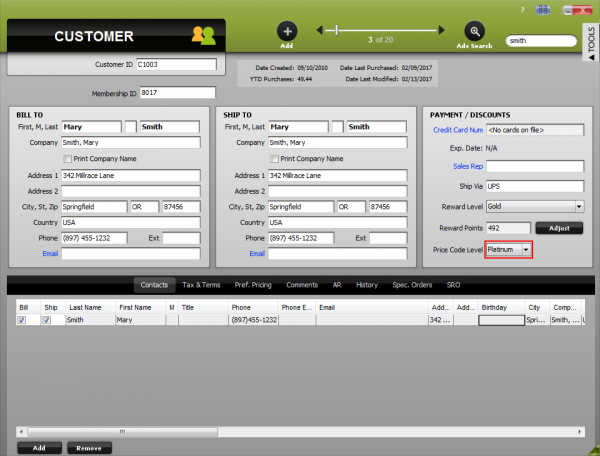Open the AR tab
This screenshot has height=456, width=600.
(337, 285)
